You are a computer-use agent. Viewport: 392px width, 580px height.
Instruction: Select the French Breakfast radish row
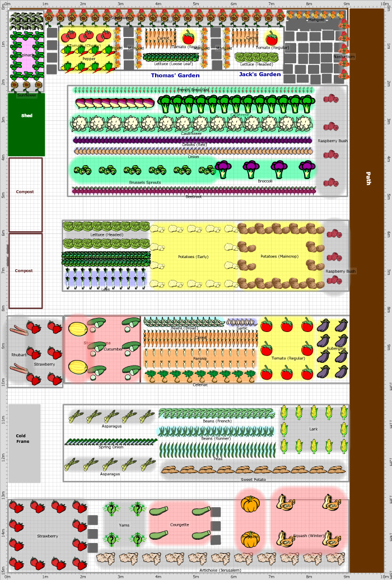(x=193, y=90)
